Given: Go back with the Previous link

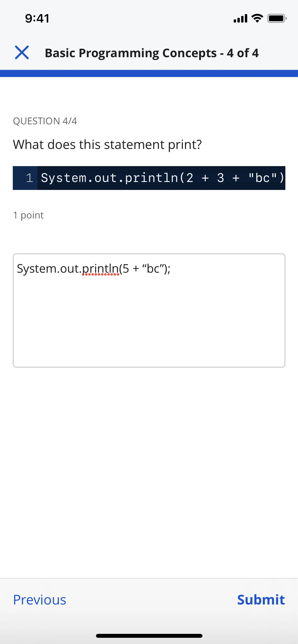Looking at the screenshot, I should [40, 600].
